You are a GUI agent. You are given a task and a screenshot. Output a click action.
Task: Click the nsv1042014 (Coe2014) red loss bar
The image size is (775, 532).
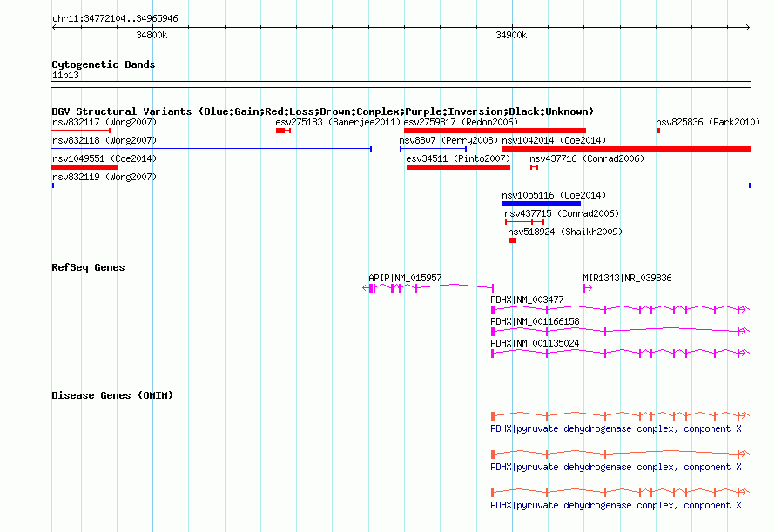(x=626, y=149)
